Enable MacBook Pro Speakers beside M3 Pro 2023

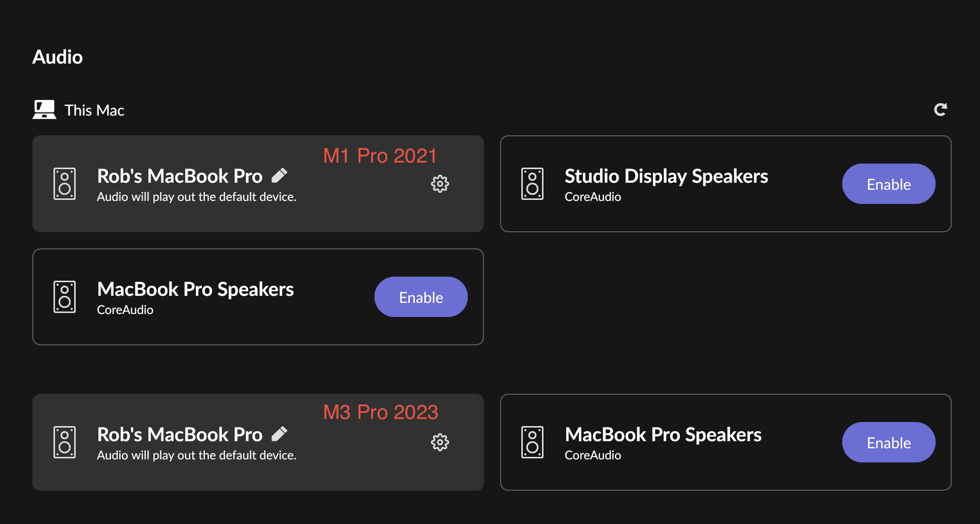(888, 442)
